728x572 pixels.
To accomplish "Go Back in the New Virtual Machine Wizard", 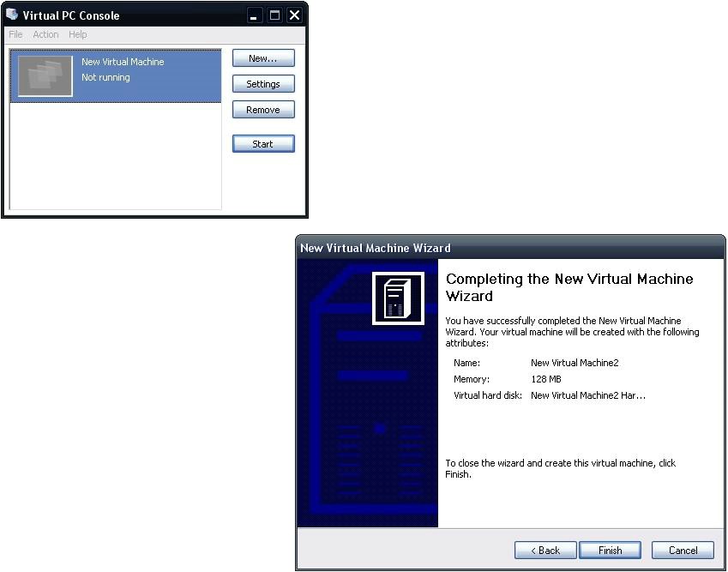I will pyautogui.click(x=545, y=551).
